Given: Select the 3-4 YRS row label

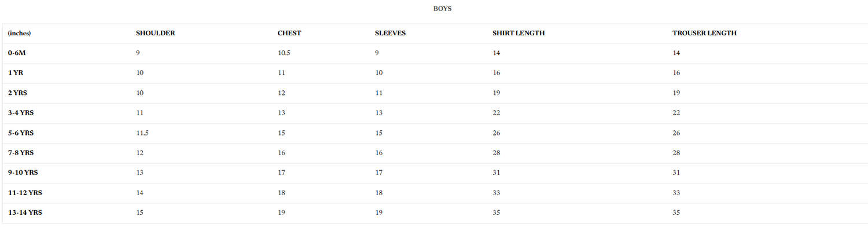Looking at the screenshot, I should click(20, 113).
